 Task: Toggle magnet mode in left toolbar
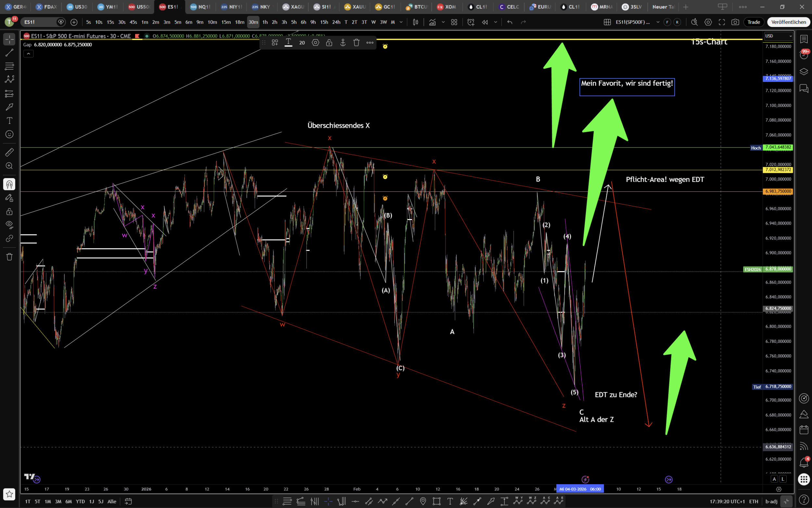[x=9, y=184]
